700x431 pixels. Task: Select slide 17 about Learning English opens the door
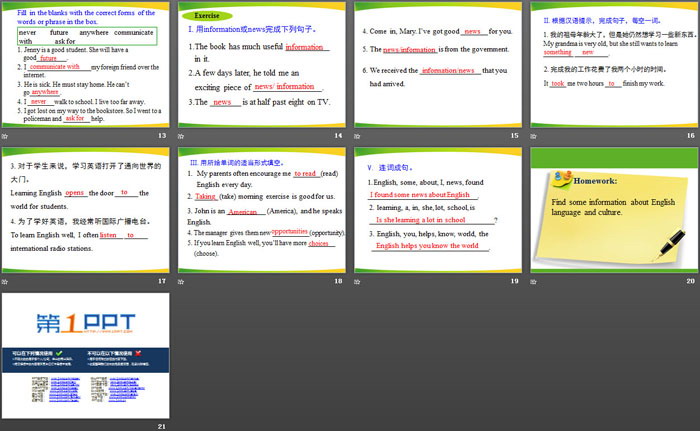pos(86,210)
